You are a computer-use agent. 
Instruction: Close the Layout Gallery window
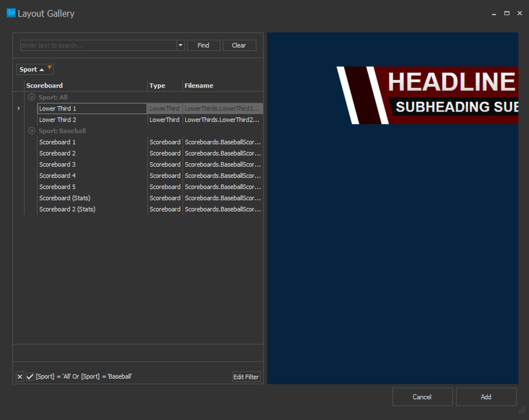(520, 13)
